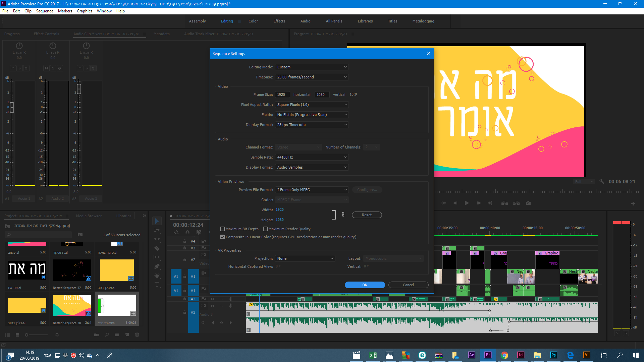The height and width of the screenshot is (362, 644).
Task: Click OK in Sequence Settings
Action: [x=365, y=285]
